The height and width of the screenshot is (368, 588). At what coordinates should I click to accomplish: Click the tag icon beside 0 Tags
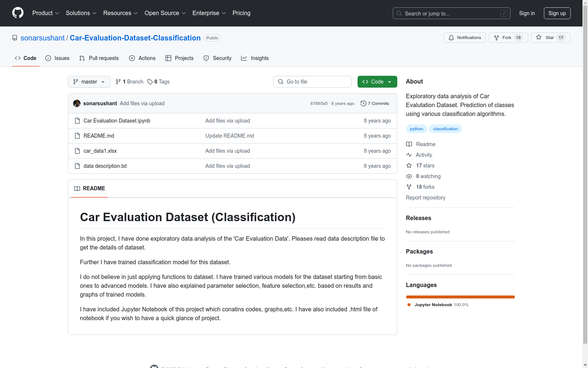150,82
